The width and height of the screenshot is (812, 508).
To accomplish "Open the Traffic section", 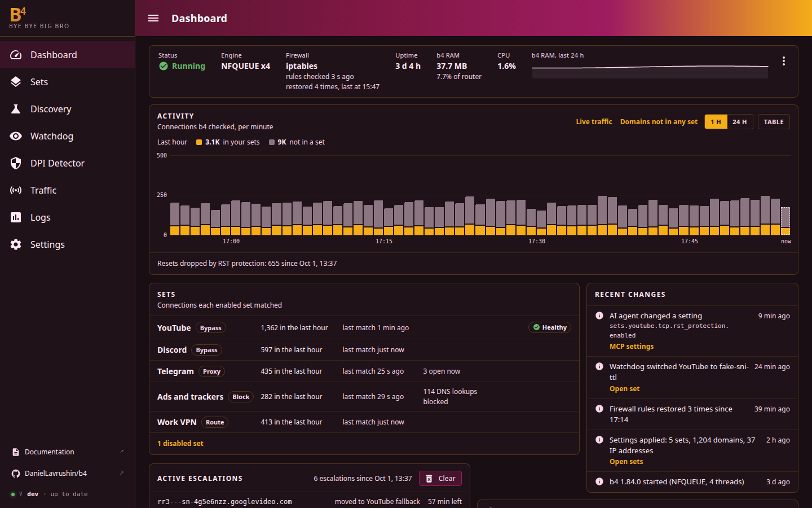I will (x=68, y=190).
